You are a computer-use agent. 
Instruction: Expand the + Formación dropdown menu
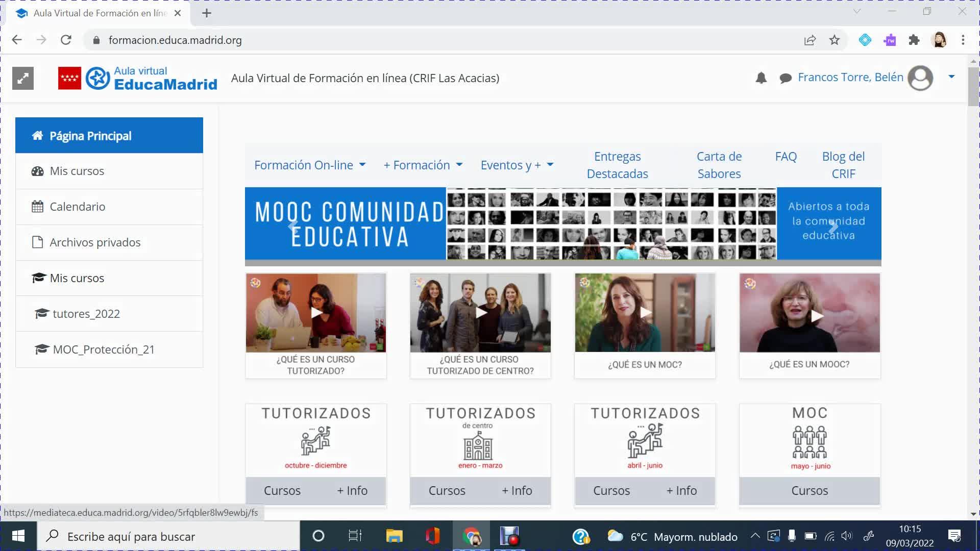[x=423, y=165]
